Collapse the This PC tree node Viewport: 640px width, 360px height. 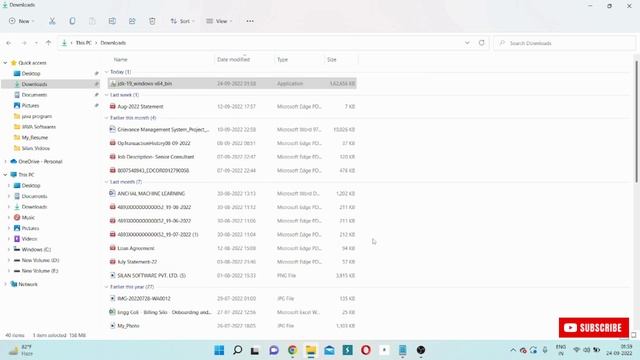[5, 175]
